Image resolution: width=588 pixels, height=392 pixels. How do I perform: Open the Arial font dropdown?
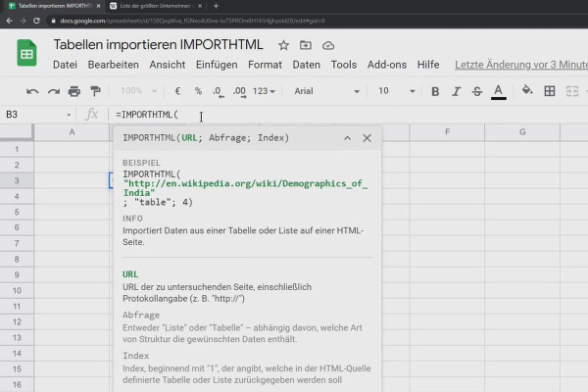pyautogui.click(x=326, y=91)
